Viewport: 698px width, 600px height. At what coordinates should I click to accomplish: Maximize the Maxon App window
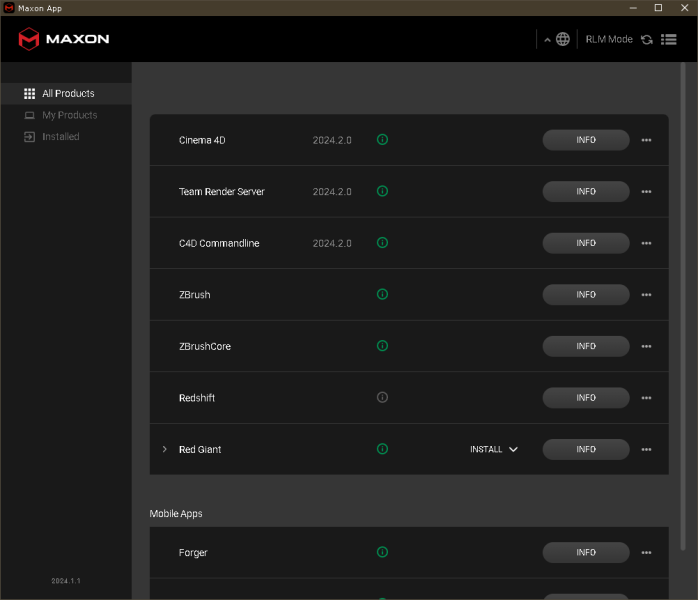[x=658, y=8]
